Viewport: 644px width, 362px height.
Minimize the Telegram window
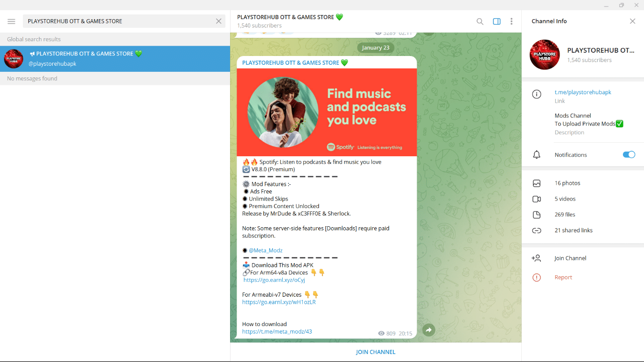click(x=607, y=5)
